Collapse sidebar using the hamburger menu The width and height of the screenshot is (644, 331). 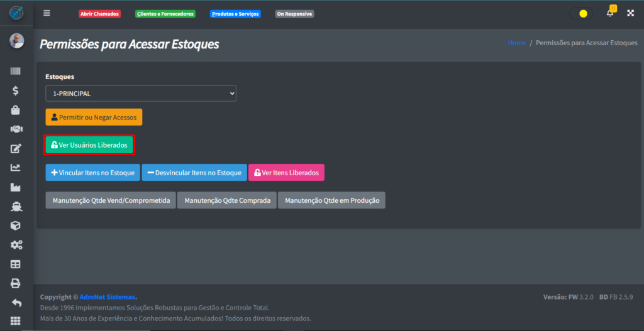[47, 13]
